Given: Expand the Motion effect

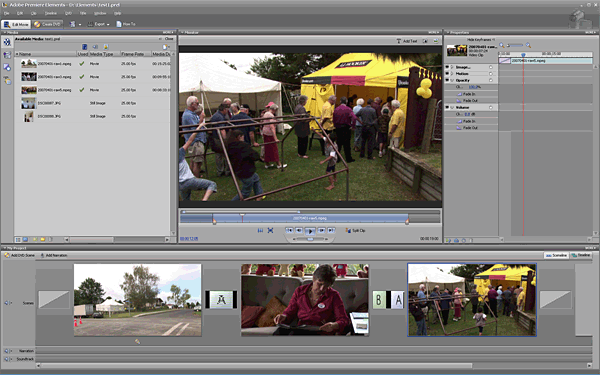Looking at the screenshot, I should pyautogui.click(x=452, y=73).
